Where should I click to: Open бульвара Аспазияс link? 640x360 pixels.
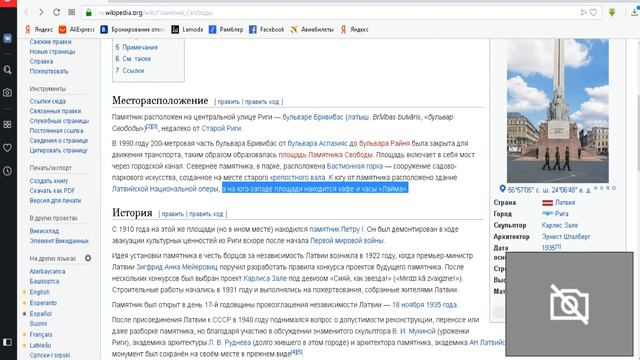pos(318,144)
